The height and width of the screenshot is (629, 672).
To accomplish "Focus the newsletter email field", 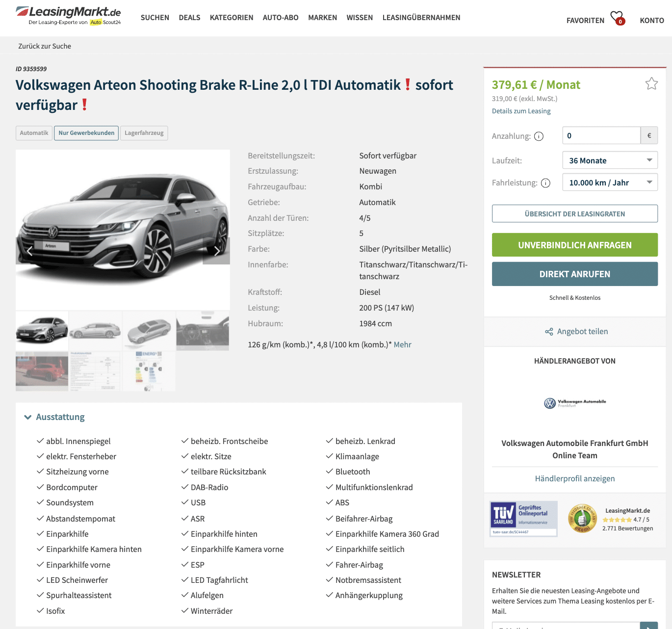I will point(566,626).
